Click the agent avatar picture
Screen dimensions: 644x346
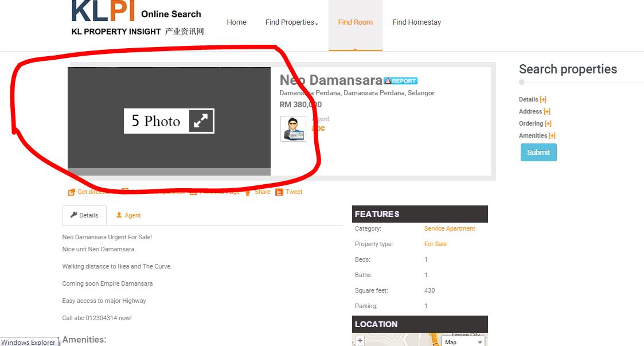click(293, 129)
